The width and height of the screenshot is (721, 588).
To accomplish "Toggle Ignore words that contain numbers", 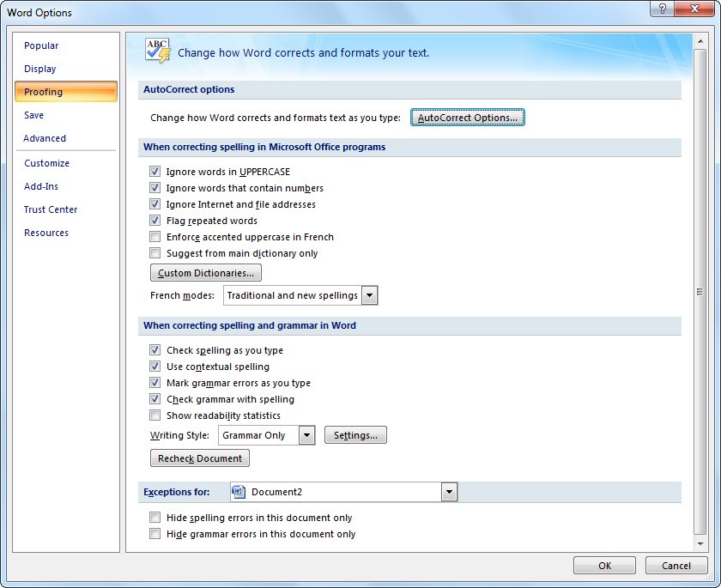I will click(x=155, y=188).
